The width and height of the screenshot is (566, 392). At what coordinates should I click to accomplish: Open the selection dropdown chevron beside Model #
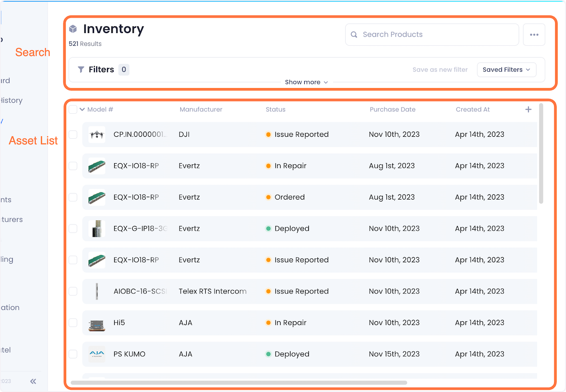pyautogui.click(x=82, y=109)
